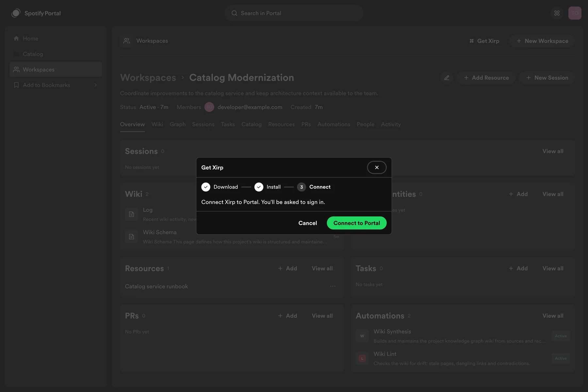Open the three-dot menu for Catalog service runbook
Screen dimensions: 588x392
[333, 286]
